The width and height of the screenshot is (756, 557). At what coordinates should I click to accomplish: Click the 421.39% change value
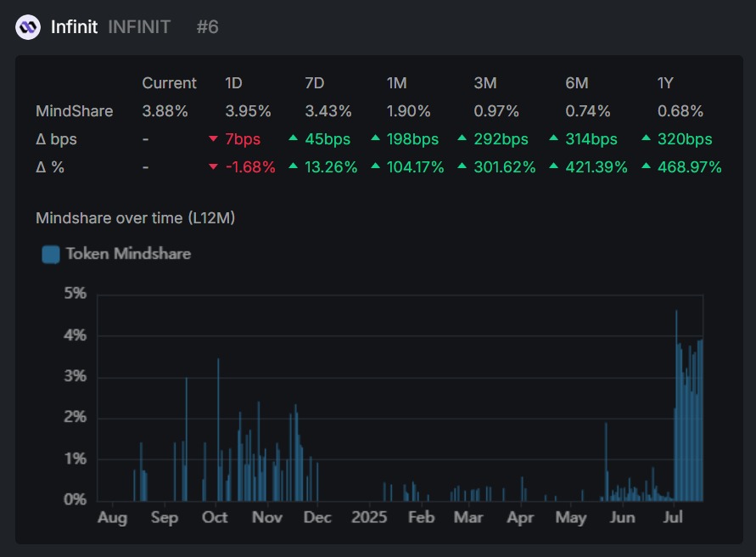pos(596,167)
